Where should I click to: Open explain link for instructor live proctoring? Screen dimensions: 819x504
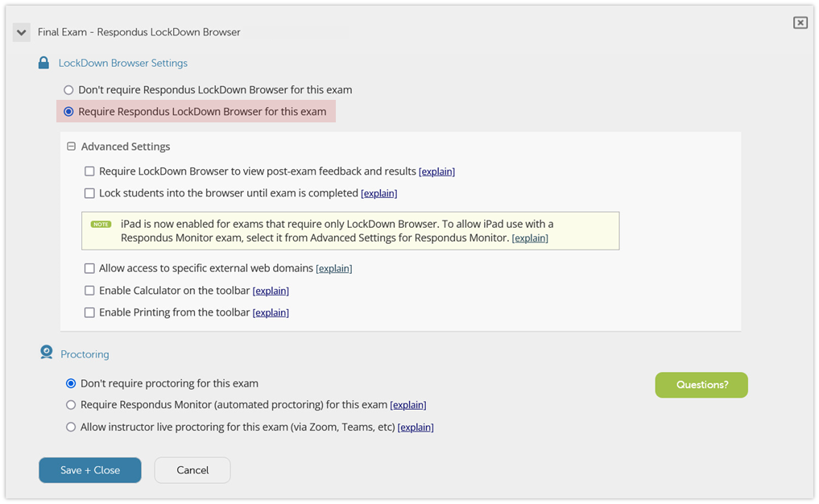(x=416, y=428)
